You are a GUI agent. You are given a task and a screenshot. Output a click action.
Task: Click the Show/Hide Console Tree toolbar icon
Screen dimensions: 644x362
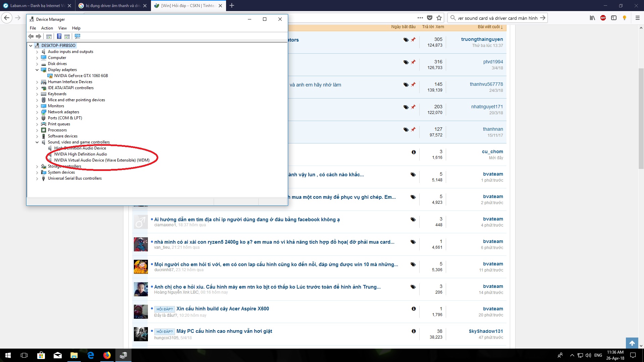pos(49,36)
